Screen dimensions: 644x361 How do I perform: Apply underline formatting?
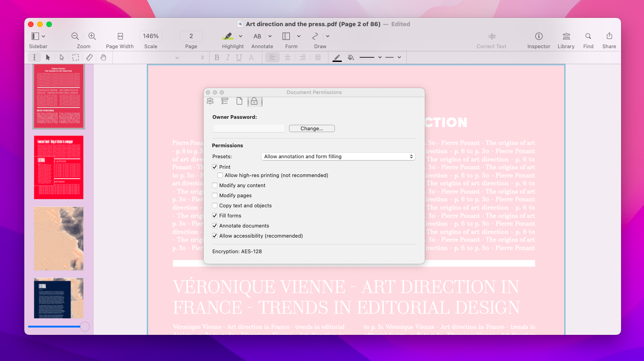pyautogui.click(x=239, y=57)
